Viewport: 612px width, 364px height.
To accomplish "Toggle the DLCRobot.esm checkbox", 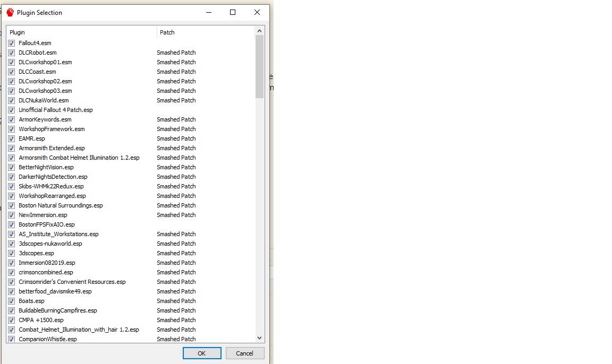I will (x=11, y=53).
